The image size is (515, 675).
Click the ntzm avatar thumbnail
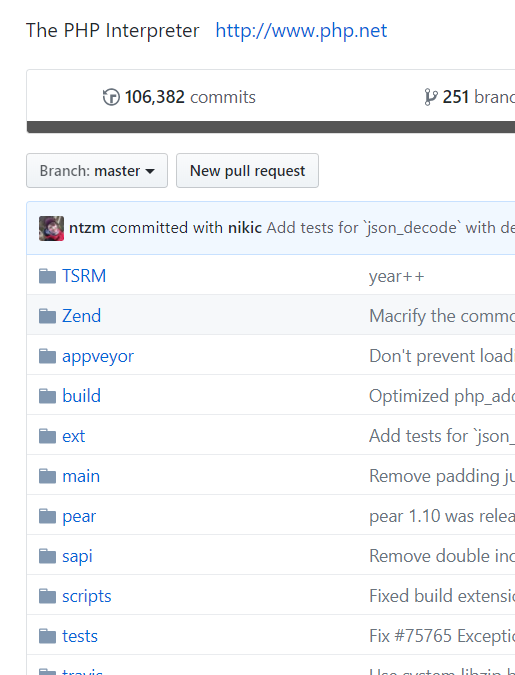pyautogui.click(x=51, y=228)
